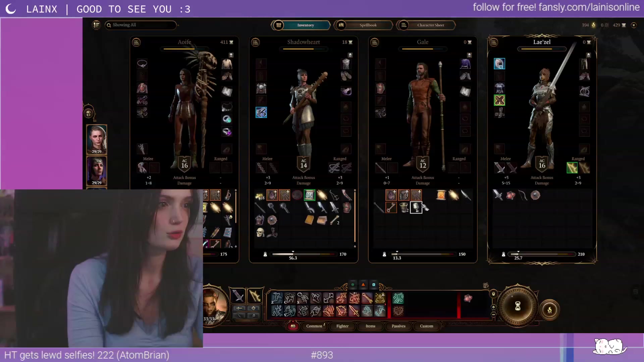This screenshot has height=362, width=644.
Task: Click the End Turn hourglass button
Action: tap(518, 306)
